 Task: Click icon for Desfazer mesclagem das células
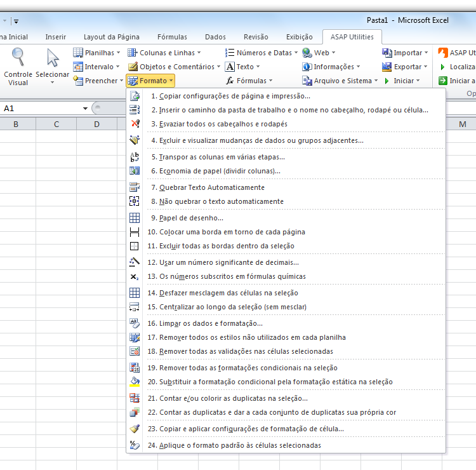point(135,293)
